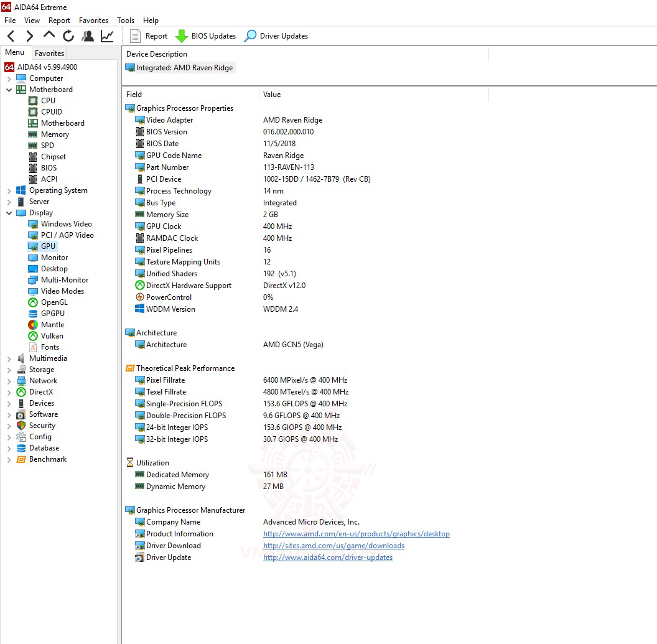657x644 pixels.
Task: Open the Favorites menu in the menu bar
Action: click(93, 20)
